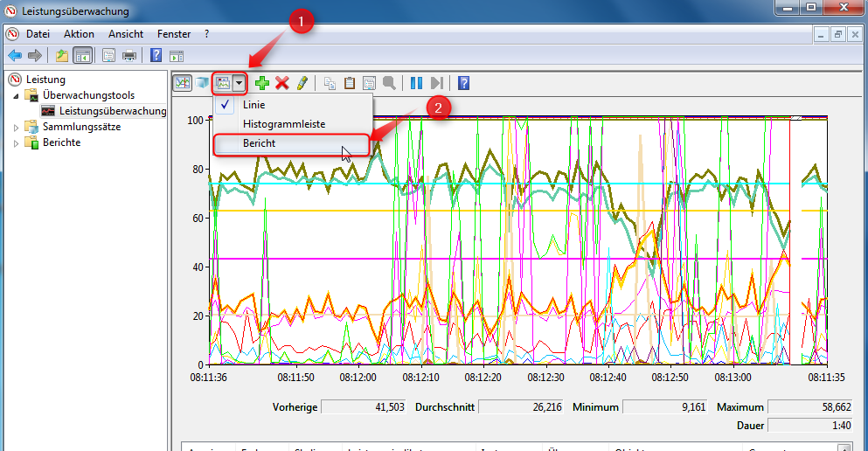Toggle the show/hide console tree icon
Viewport: 868px width, 451px height.
82,55
